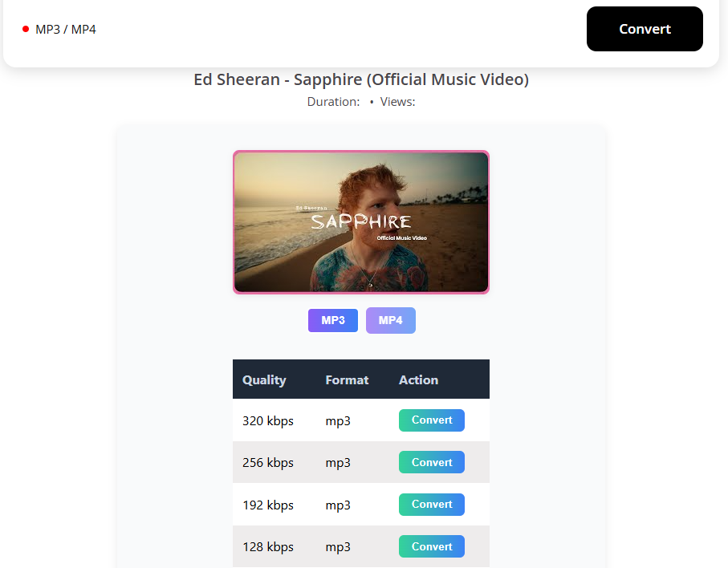Click the Quality column header
This screenshot has width=728, height=568.
click(x=264, y=379)
